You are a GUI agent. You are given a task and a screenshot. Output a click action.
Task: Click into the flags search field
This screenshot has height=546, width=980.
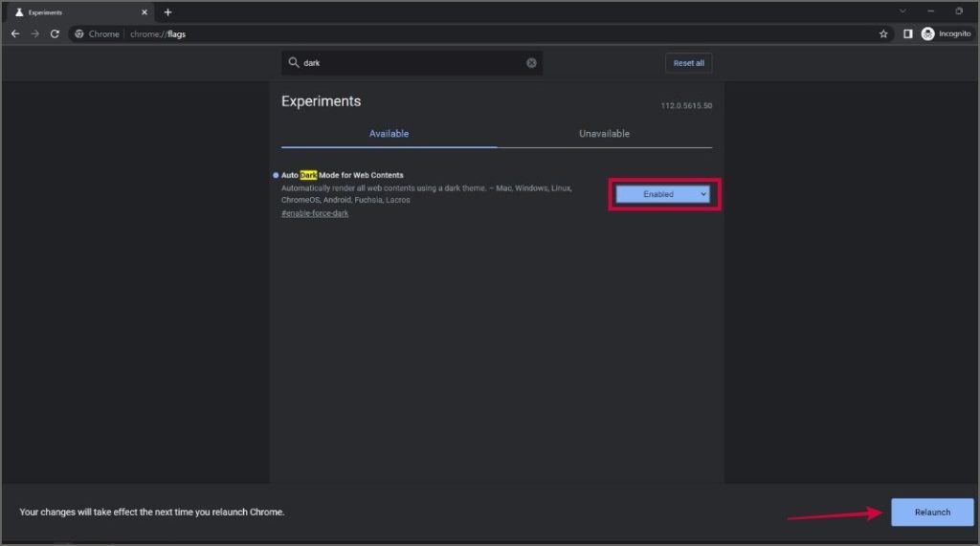(412, 63)
